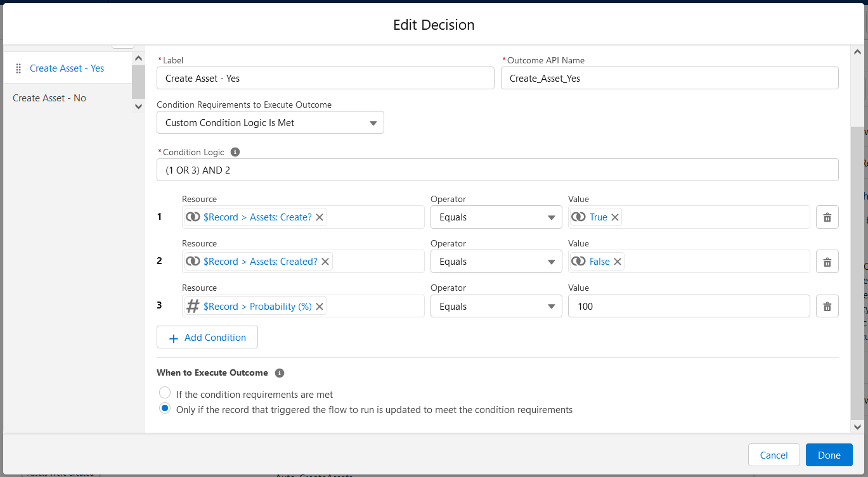Viewport: 868px width, 477px height.
Task: Open the Operator dropdown for condition 3
Action: (496, 307)
